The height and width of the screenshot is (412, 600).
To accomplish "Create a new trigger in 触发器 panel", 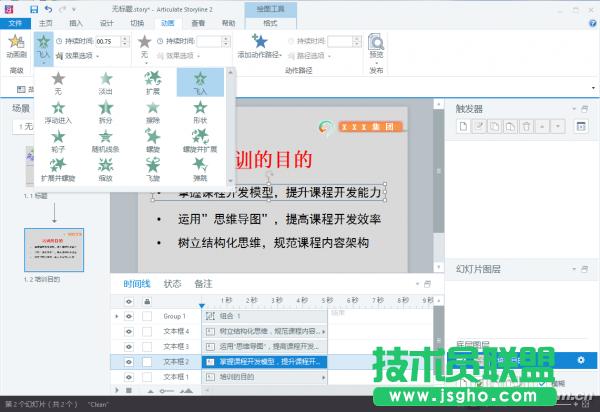I will (463, 126).
